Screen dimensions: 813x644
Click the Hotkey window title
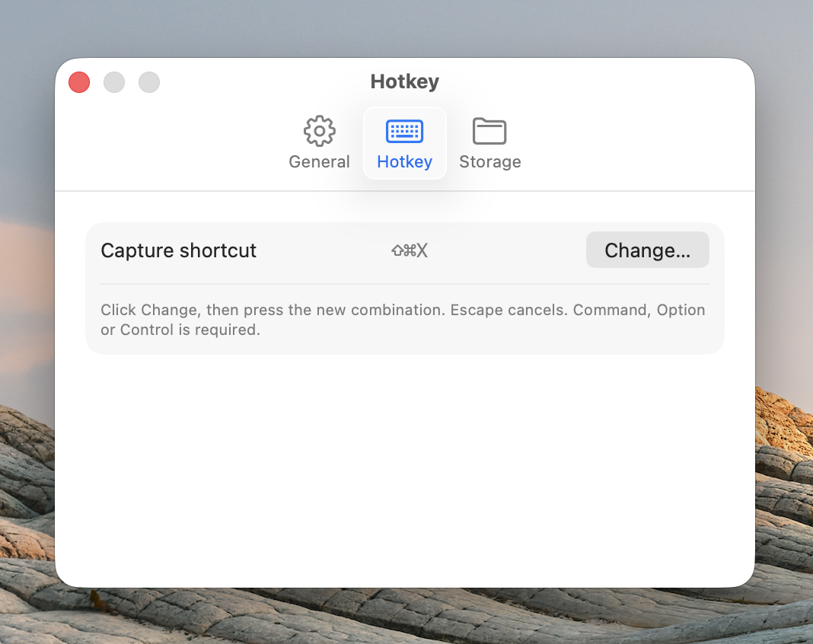tap(404, 81)
